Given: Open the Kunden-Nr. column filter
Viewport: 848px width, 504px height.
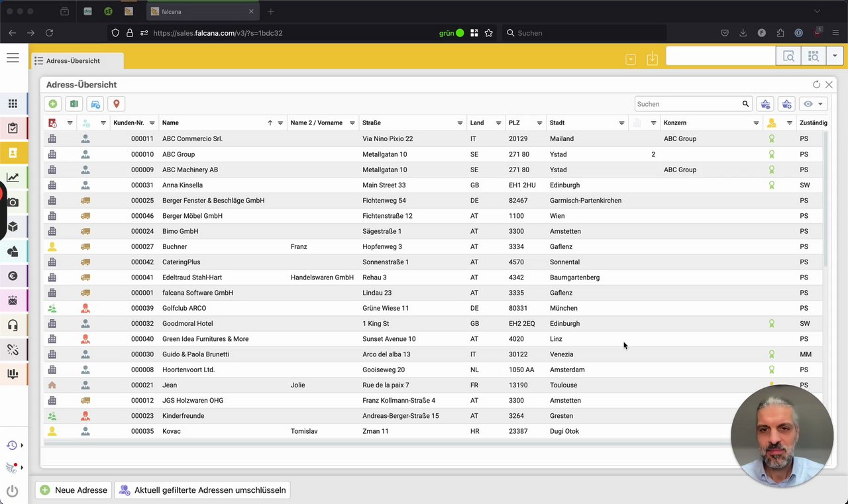Looking at the screenshot, I should [152, 123].
